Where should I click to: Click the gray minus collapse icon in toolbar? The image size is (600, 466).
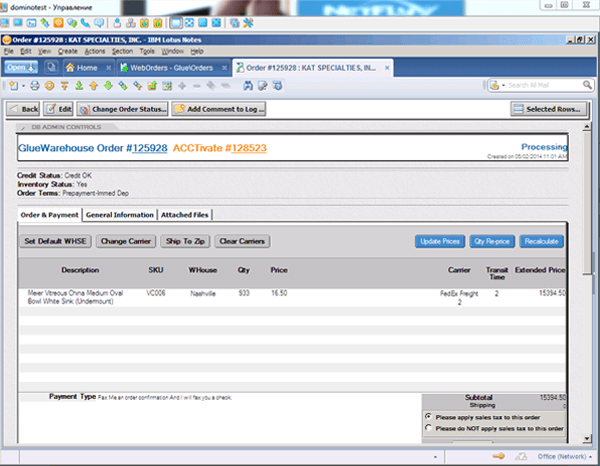coord(196,86)
